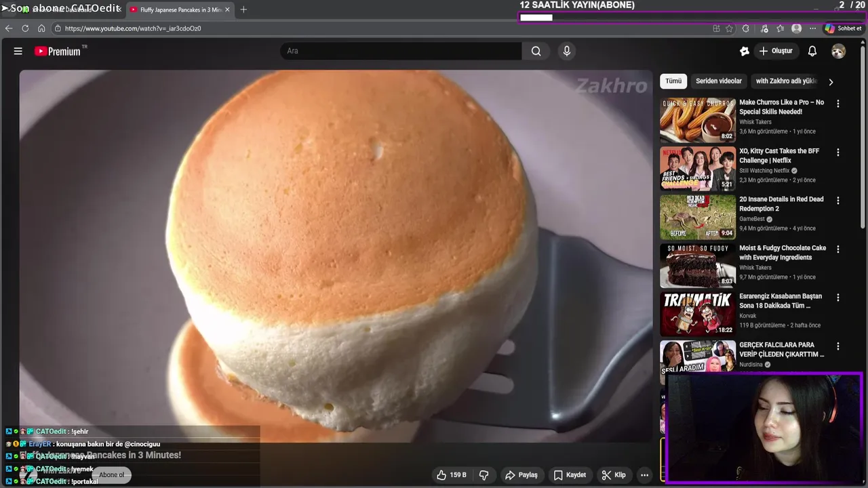Open Nurdisina channel name
Viewport: 868px width, 488px height.
point(751,365)
